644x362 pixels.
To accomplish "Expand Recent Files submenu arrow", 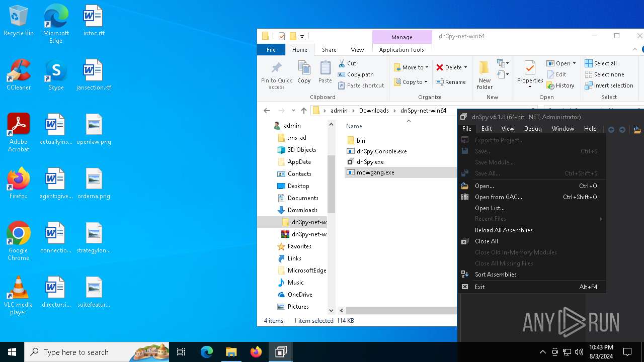I will (x=601, y=219).
